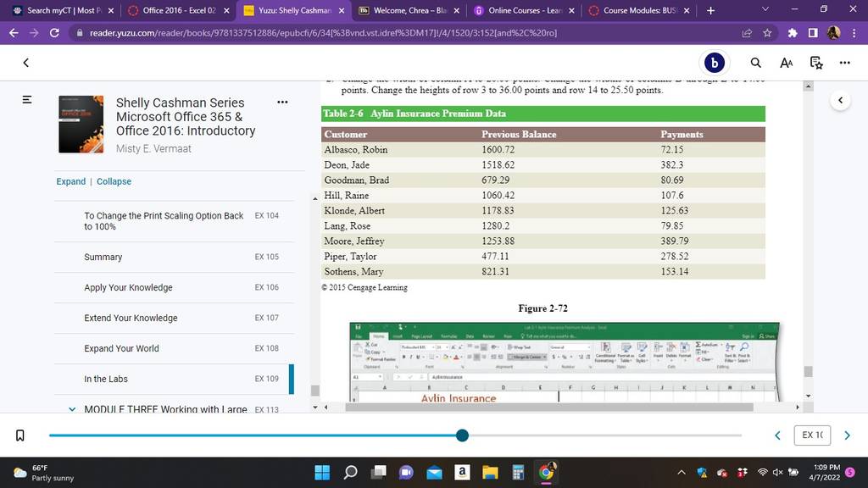Image resolution: width=868 pixels, height=488 pixels.
Task: Open Windows taskbar search
Action: point(350,472)
